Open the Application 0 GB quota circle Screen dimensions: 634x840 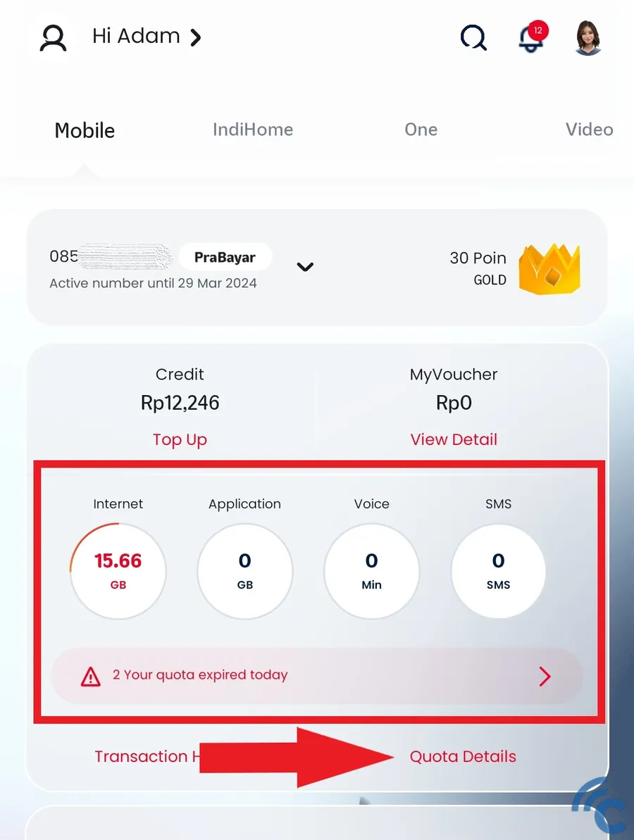click(245, 571)
